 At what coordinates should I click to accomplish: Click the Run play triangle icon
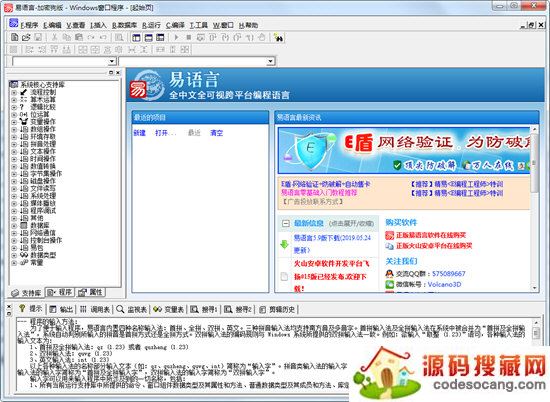pyautogui.click(x=176, y=37)
